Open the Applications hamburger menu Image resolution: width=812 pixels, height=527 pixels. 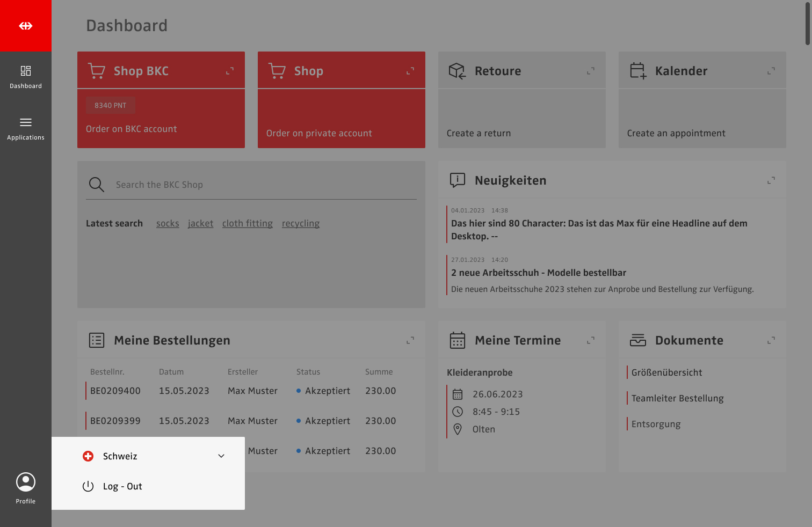(x=25, y=122)
